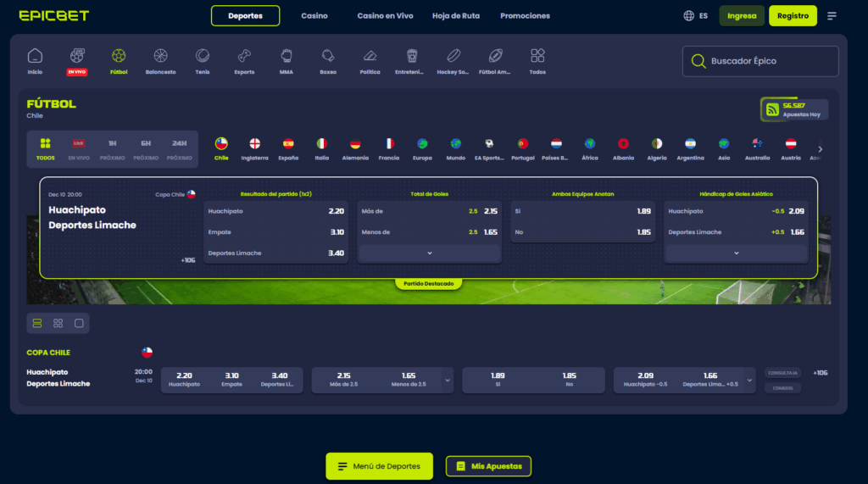Filter matches by EN VIVO option

[x=79, y=149]
